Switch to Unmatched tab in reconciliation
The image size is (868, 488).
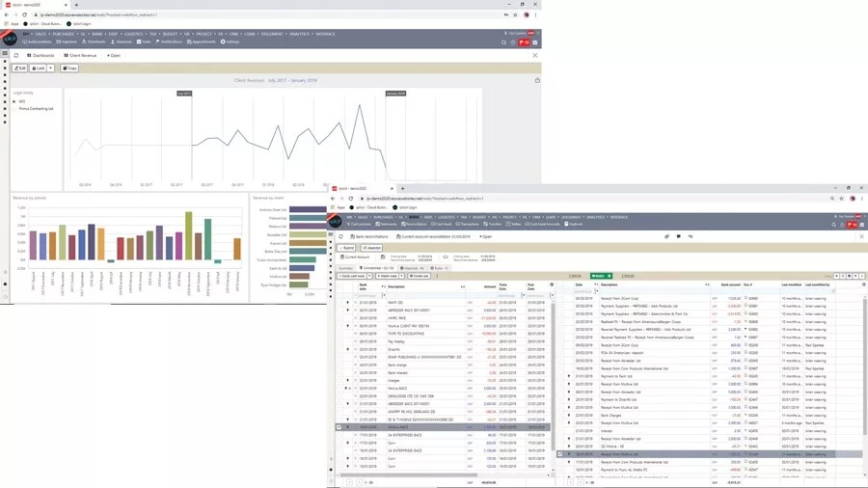377,268
